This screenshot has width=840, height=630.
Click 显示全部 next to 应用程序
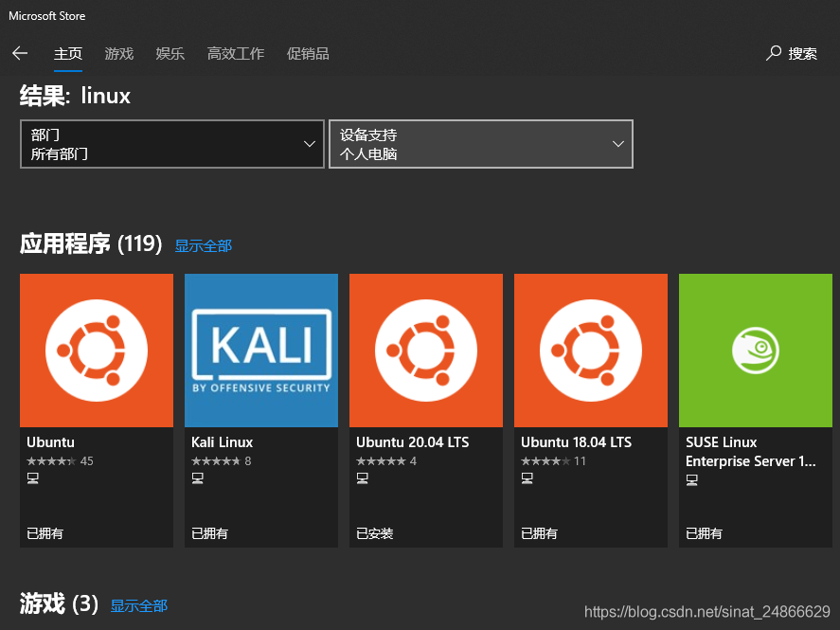204,246
